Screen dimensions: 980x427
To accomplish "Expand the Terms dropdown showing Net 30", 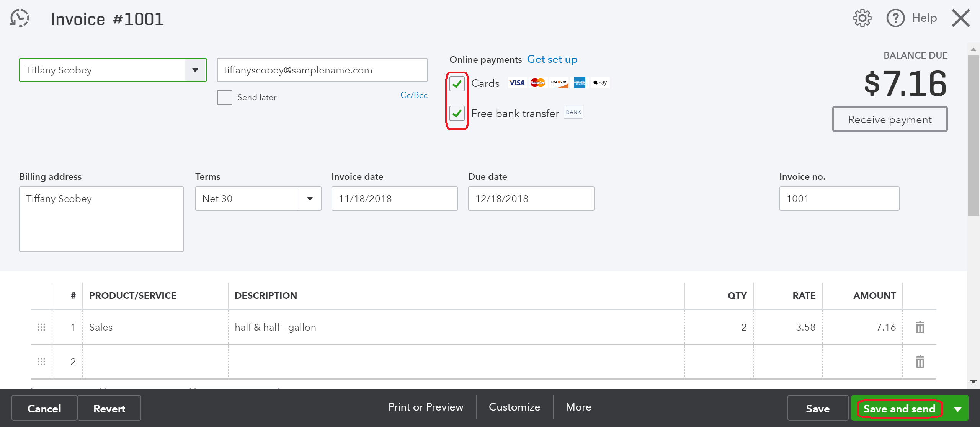I will [309, 199].
